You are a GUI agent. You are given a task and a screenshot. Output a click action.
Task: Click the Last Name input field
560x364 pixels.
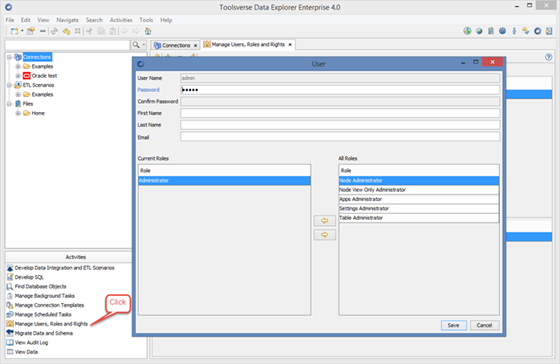[x=340, y=125]
